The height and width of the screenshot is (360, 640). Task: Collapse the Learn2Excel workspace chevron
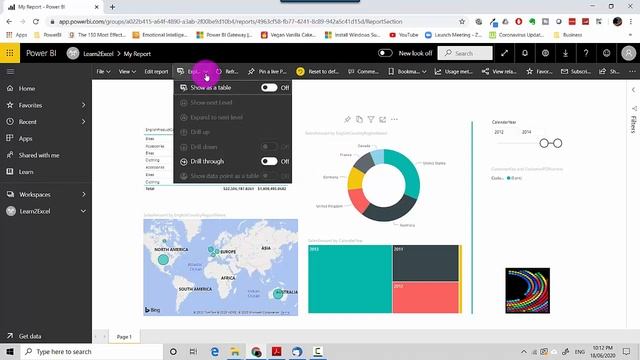(83, 211)
